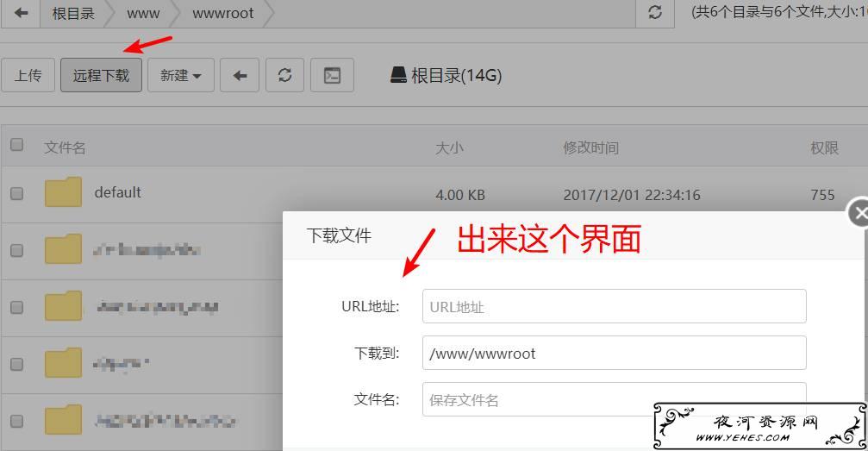
Task: Open 根目录 breadcrumb segment
Action: click(x=73, y=13)
